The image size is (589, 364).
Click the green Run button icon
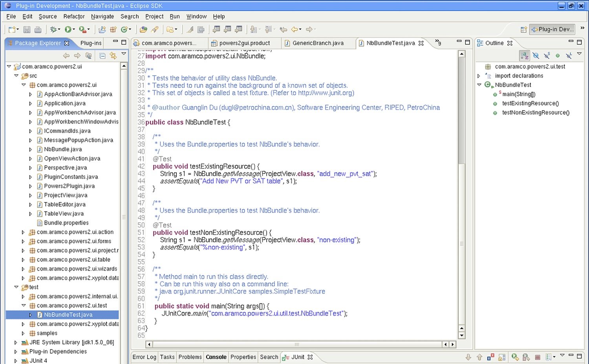point(68,29)
